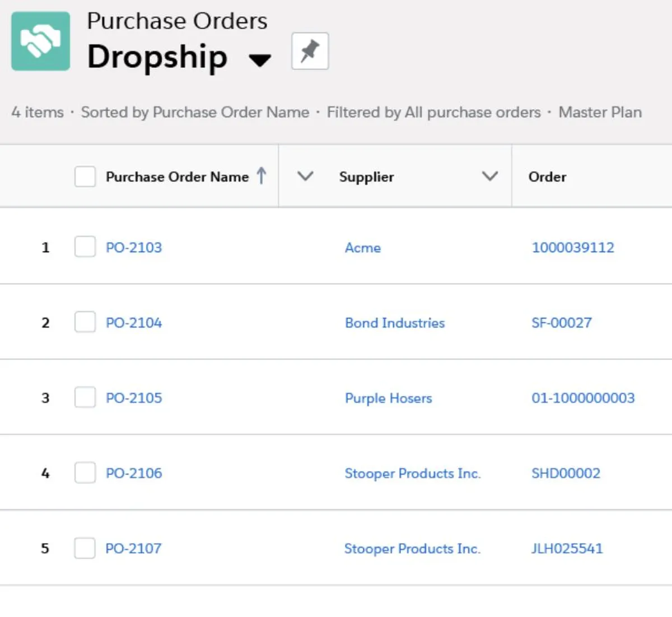
Task: Expand the Supplier column menu
Action: coord(490,176)
